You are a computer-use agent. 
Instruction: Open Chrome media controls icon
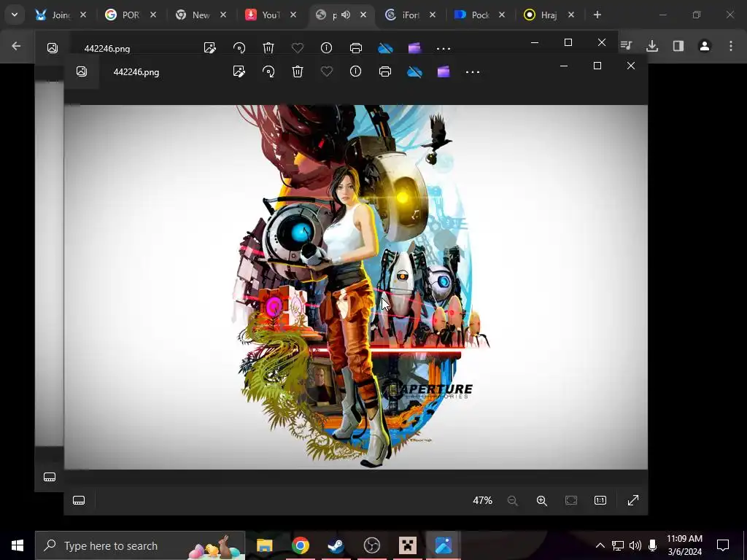[x=627, y=46]
